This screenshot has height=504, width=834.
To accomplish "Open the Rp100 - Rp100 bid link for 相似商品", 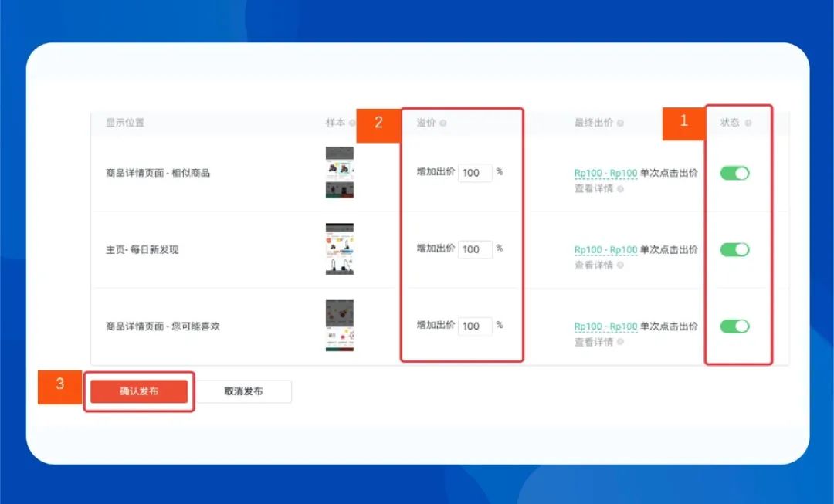I will (605, 174).
